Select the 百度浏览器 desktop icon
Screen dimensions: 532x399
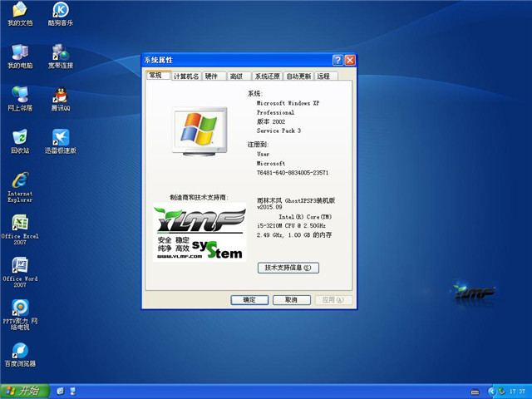point(20,355)
